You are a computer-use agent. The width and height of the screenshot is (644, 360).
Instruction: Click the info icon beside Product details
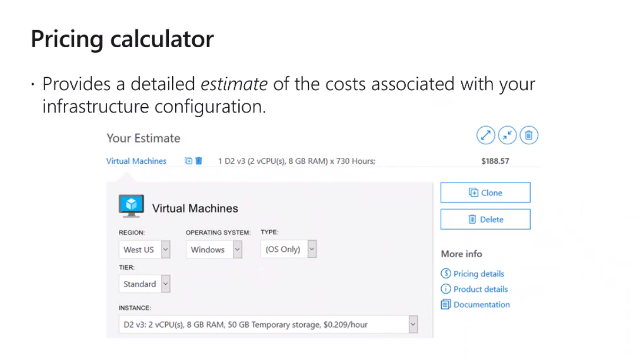click(446, 289)
